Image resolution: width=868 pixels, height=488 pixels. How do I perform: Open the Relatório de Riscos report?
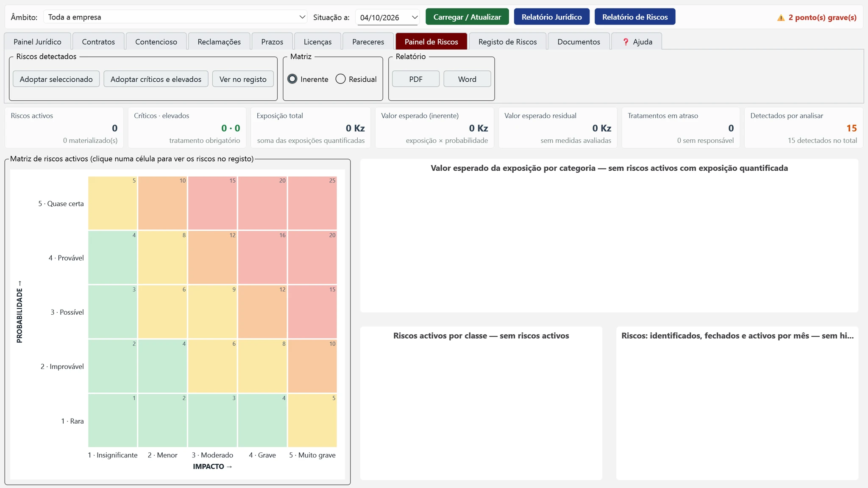coord(635,17)
